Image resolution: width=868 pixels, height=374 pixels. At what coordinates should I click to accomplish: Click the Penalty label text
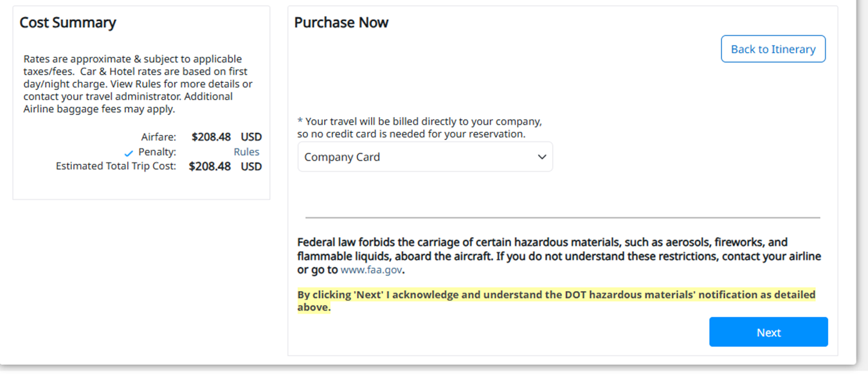(x=157, y=152)
